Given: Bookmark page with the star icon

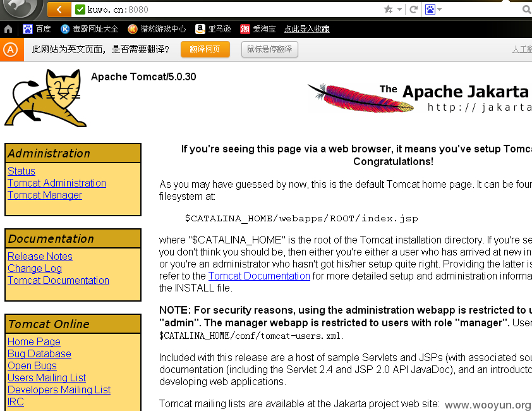Looking at the screenshot, I should (x=388, y=9).
